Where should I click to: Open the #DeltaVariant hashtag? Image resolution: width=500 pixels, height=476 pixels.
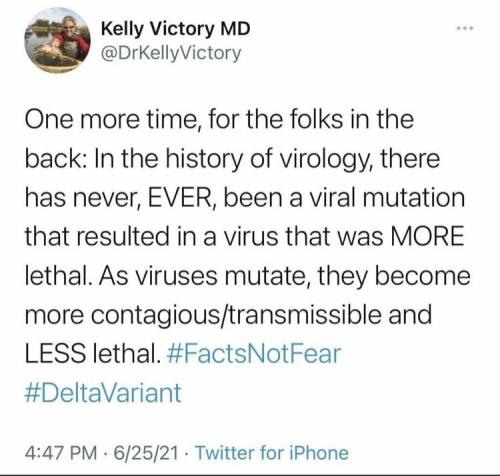coord(103,392)
